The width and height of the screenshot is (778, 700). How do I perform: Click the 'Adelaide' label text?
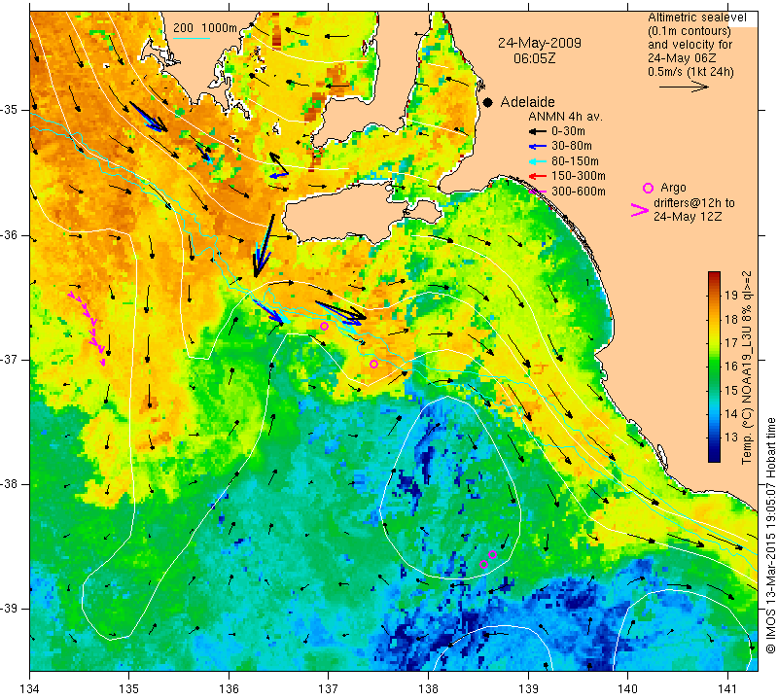pyautogui.click(x=527, y=102)
